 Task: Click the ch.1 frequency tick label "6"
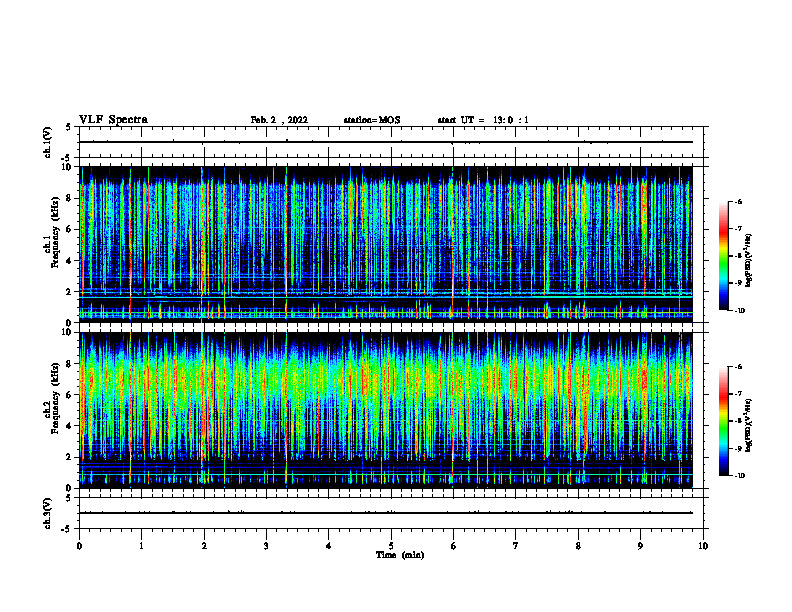pos(69,230)
